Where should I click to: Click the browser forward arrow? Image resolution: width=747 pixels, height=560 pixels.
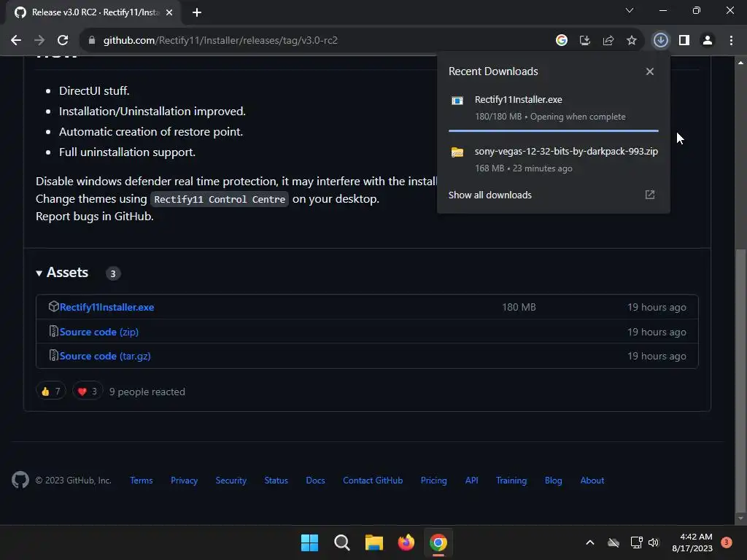click(x=39, y=41)
